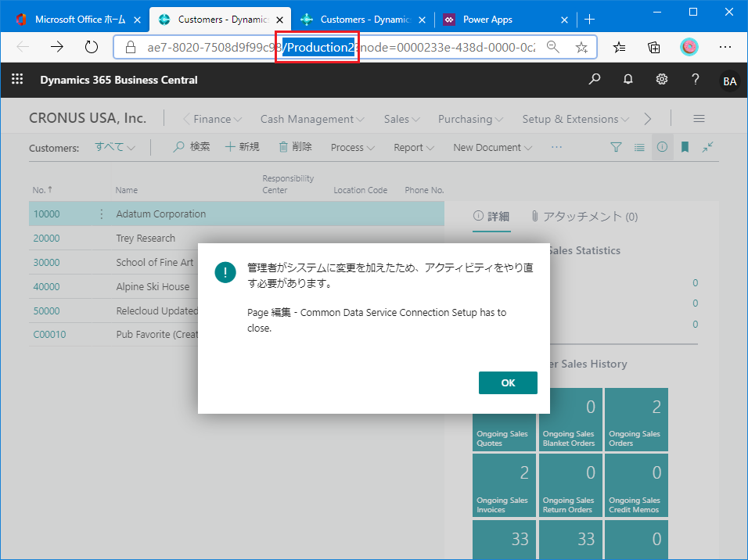Expand the New Document menu
Screen dimensions: 748x560
click(492, 148)
